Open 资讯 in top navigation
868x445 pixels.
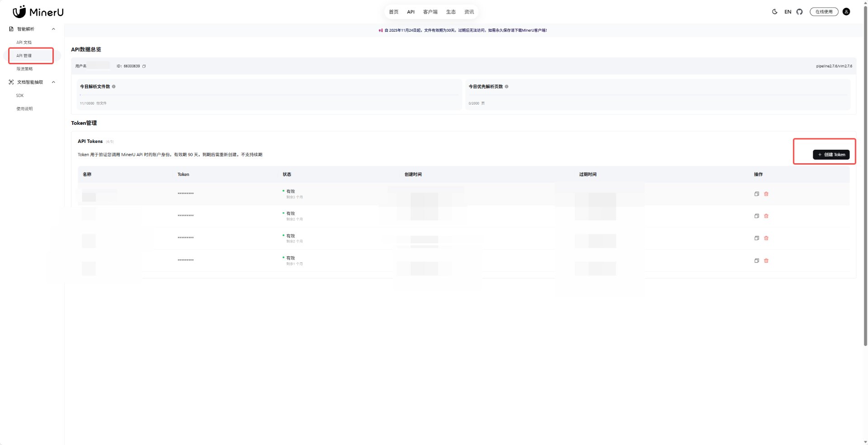click(x=469, y=12)
